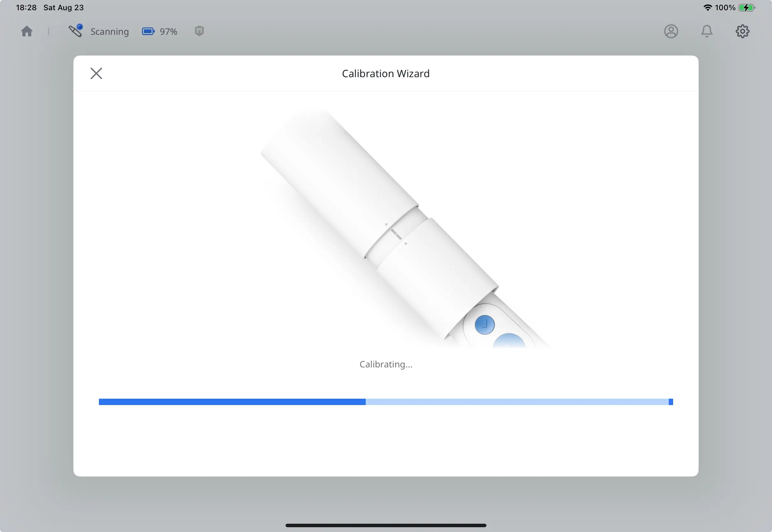The height and width of the screenshot is (532, 772).
Task: Open Settings with the gear icon
Action: (x=743, y=31)
